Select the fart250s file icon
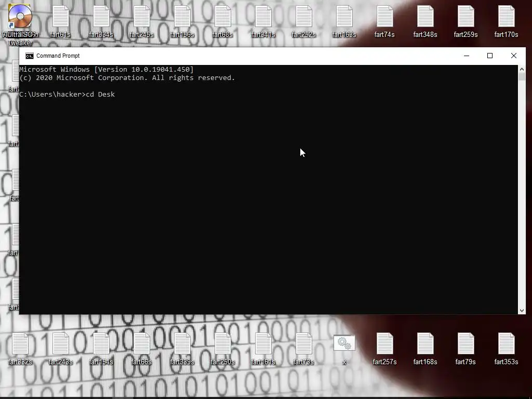This screenshot has height=399, width=532. coord(223,344)
